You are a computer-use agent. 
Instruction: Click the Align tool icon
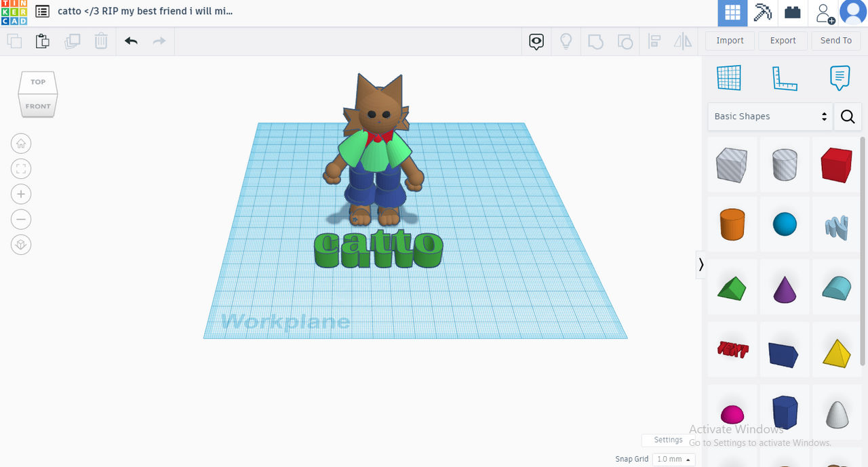pyautogui.click(x=654, y=41)
